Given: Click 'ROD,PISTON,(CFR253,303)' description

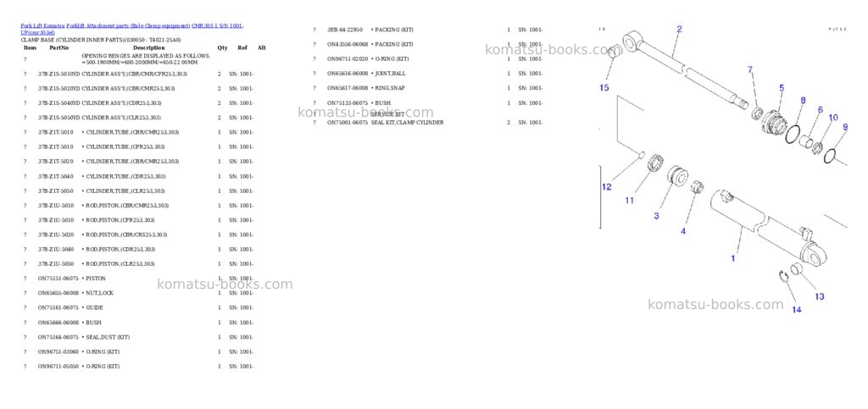Looking at the screenshot, I should (x=119, y=220).
